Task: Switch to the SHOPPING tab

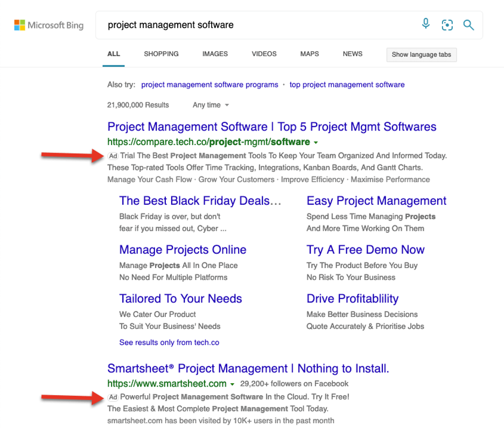Action: click(x=161, y=54)
